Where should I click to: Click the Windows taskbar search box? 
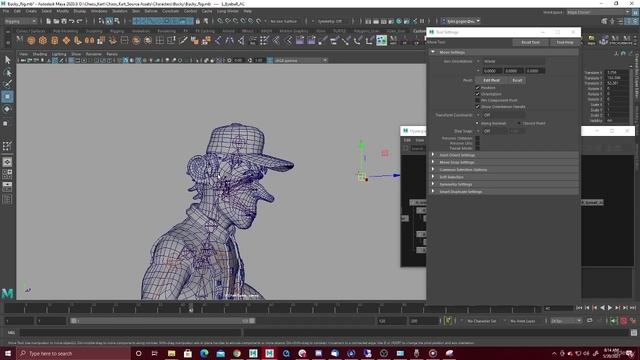point(73,353)
